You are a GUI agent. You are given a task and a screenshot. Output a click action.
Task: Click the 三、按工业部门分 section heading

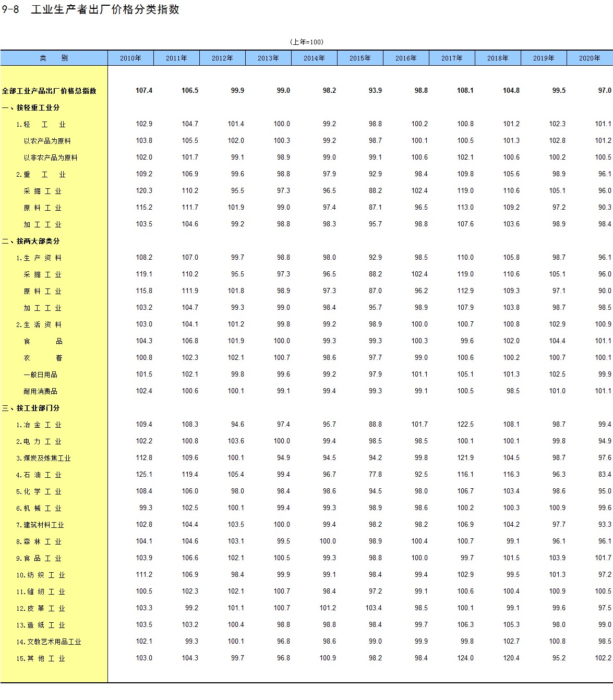tap(31, 408)
